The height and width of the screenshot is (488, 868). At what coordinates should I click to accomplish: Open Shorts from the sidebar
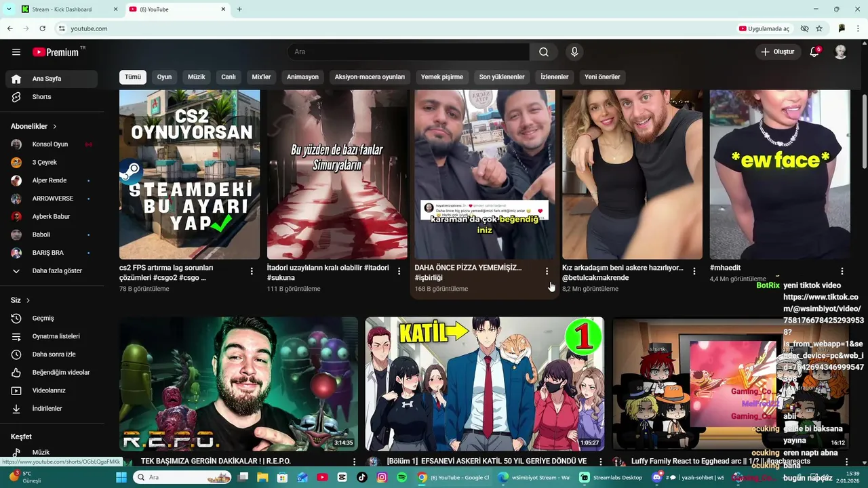(52, 97)
